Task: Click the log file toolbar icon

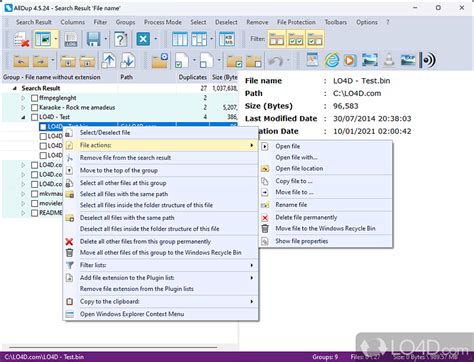Action: tap(70, 39)
